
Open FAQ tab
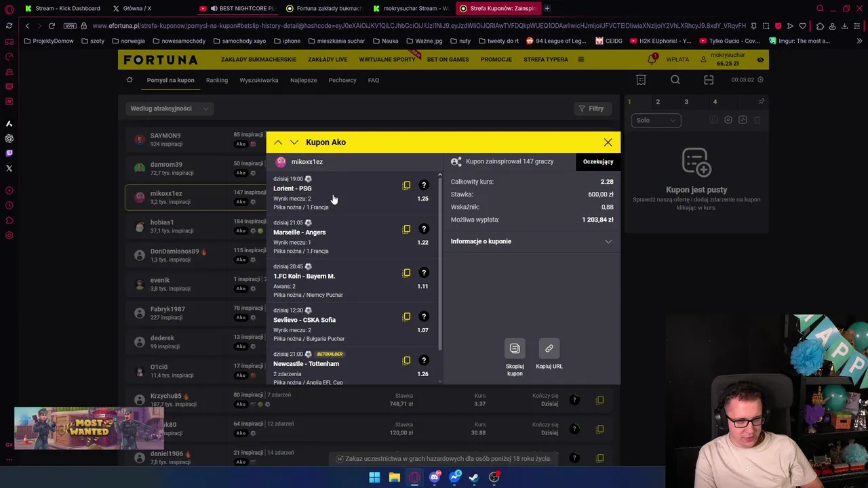tap(374, 80)
